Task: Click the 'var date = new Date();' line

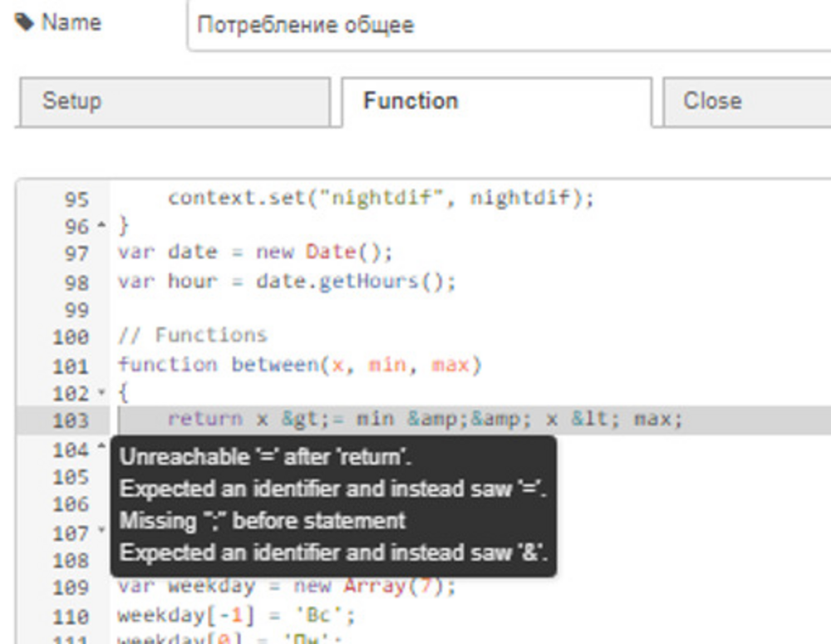Action: tap(255, 252)
